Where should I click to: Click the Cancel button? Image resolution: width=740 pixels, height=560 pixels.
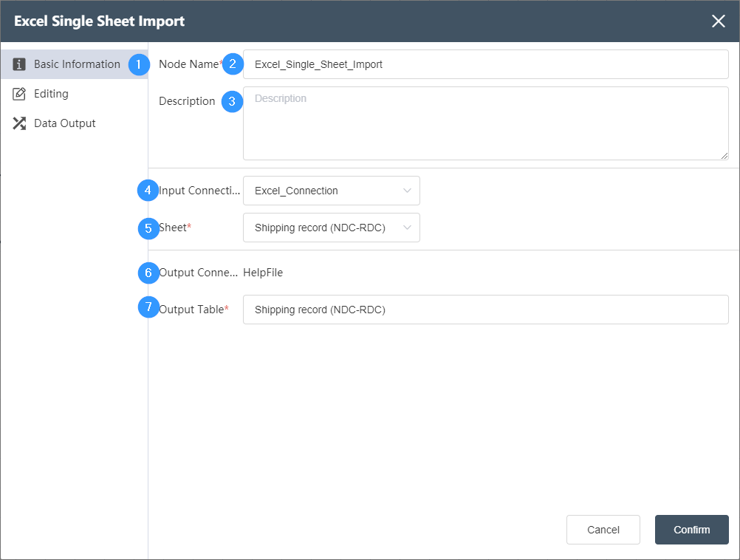(603, 530)
